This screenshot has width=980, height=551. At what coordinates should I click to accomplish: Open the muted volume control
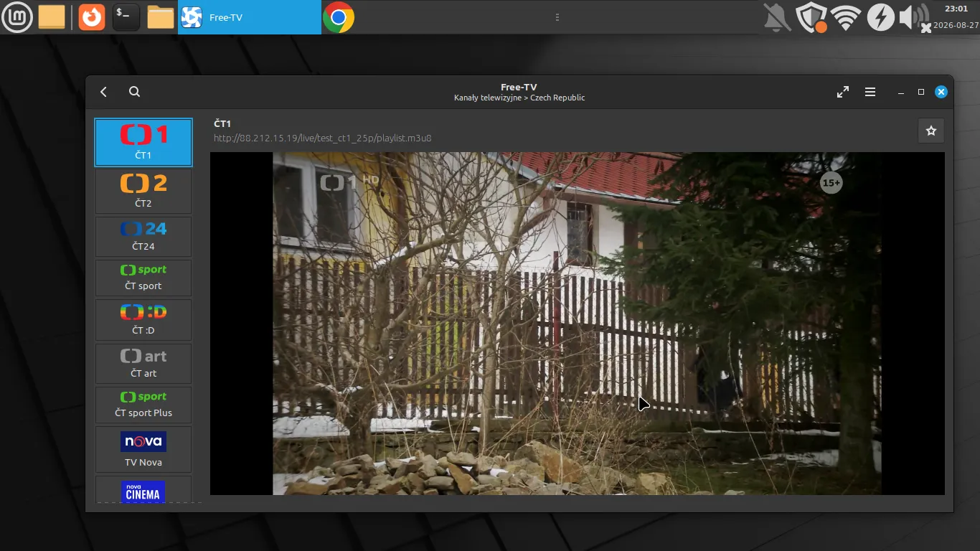915,17
